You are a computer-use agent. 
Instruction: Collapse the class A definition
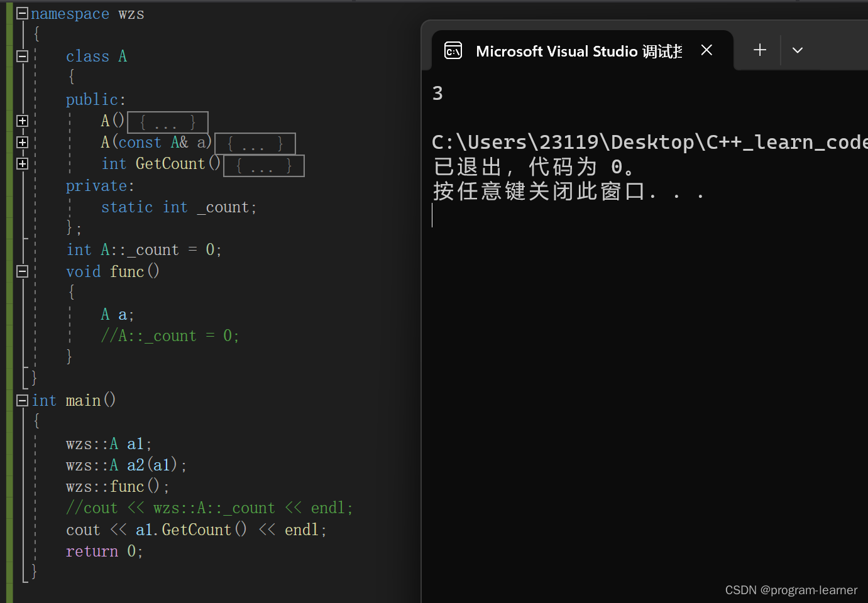[x=22, y=57]
